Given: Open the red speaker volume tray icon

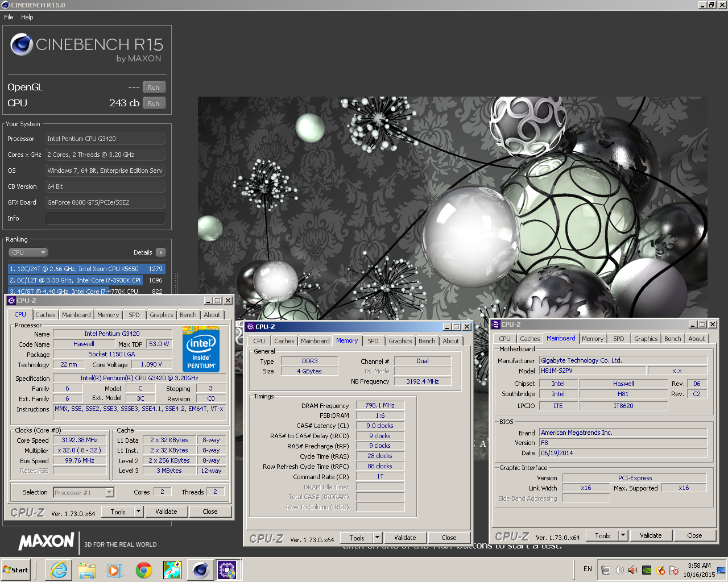Looking at the screenshot, I should tap(632, 570).
